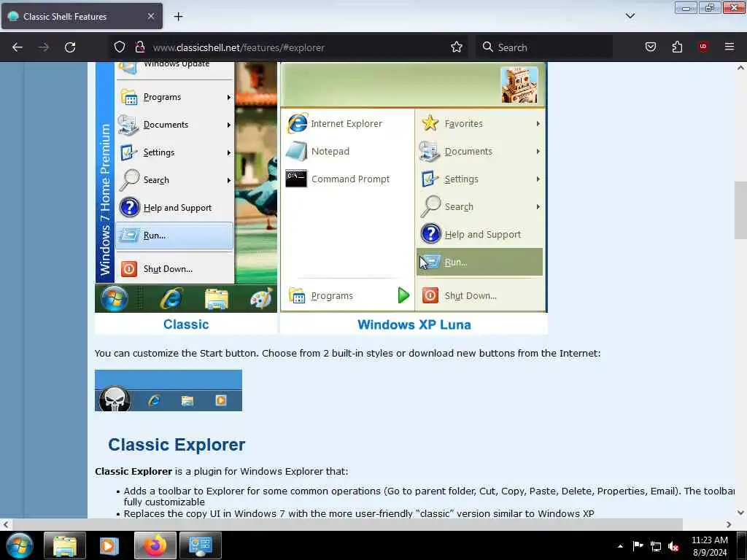Click the Windows orb in the Classic screenshot

tap(115, 298)
